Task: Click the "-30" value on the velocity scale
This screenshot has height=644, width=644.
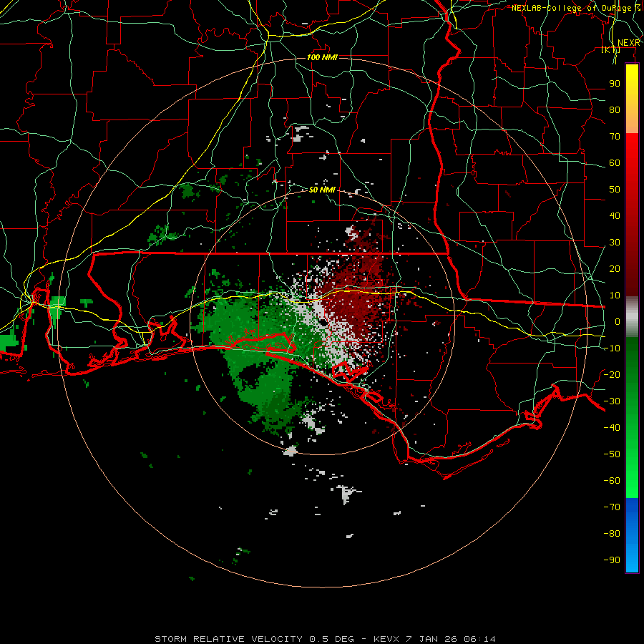Action: pos(612,401)
